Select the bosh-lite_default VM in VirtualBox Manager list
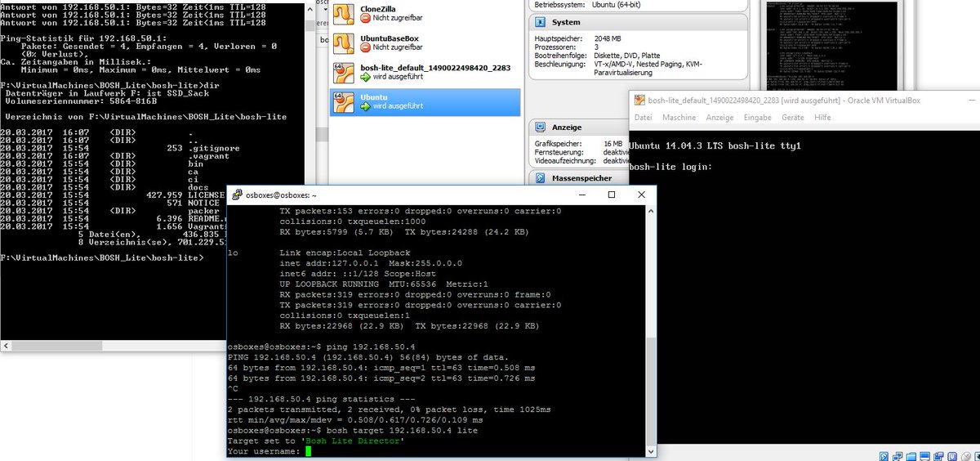The width and height of the screenshot is (980, 461). 425,72
